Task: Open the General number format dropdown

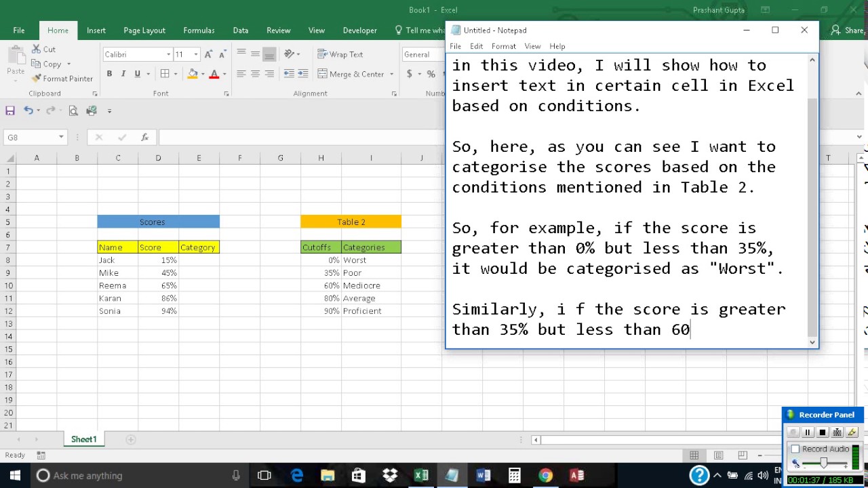Action: (425, 54)
